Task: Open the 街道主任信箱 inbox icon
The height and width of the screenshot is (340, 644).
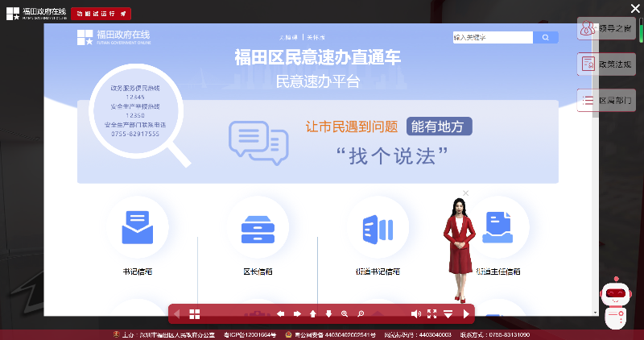Action: pos(497,227)
